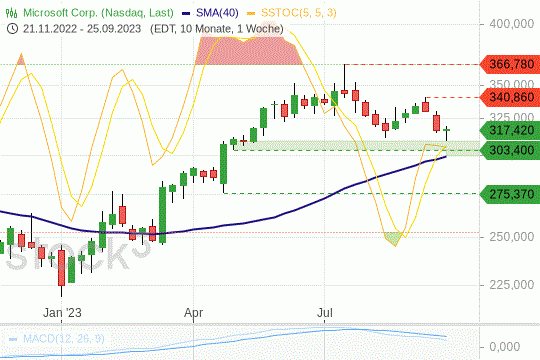Click the date range 21.11.2022 - 25.09.2023

(x=82, y=29)
